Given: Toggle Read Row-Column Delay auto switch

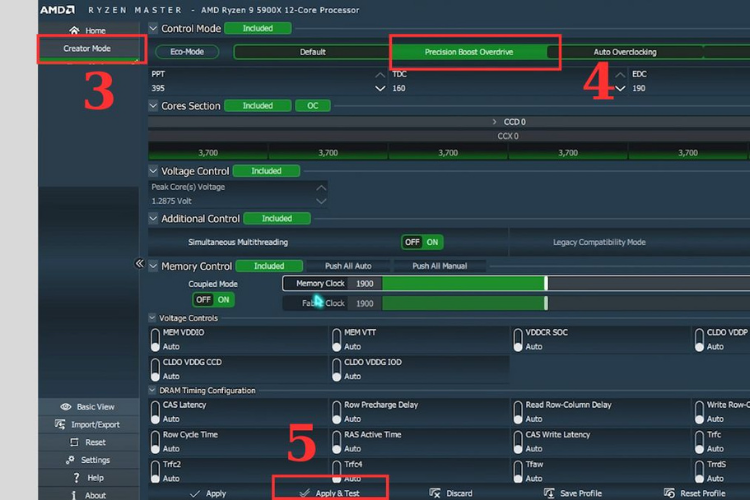Looking at the screenshot, I should tap(518, 412).
